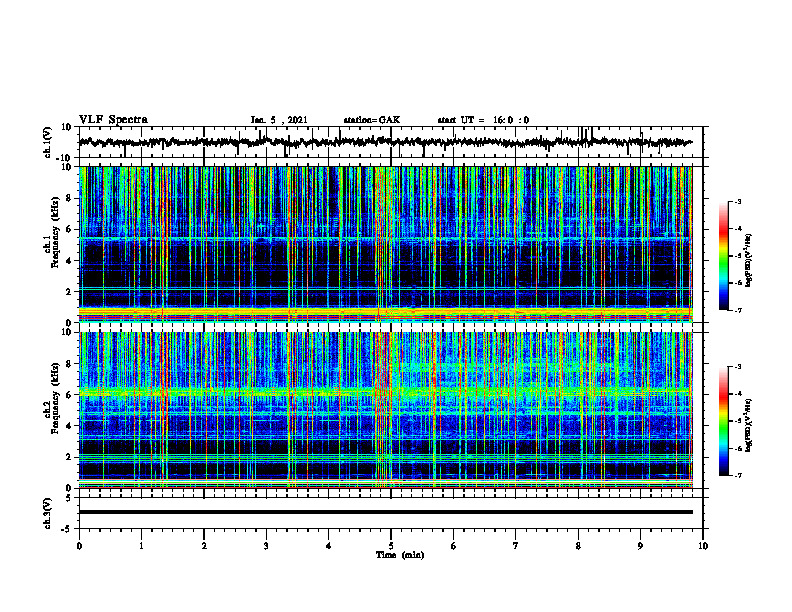Click the "ch.3(V)" axis label
The image size is (792, 612).
click(48, 513)
